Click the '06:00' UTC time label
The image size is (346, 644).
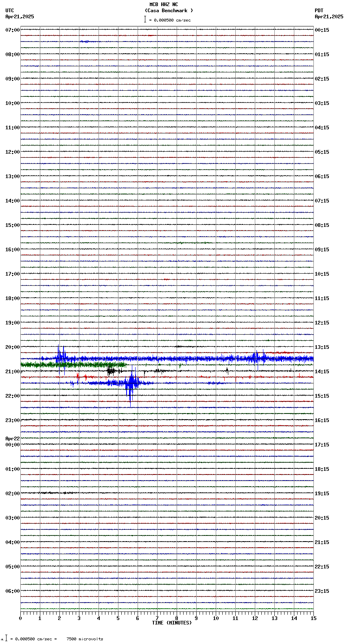point(13,591)
